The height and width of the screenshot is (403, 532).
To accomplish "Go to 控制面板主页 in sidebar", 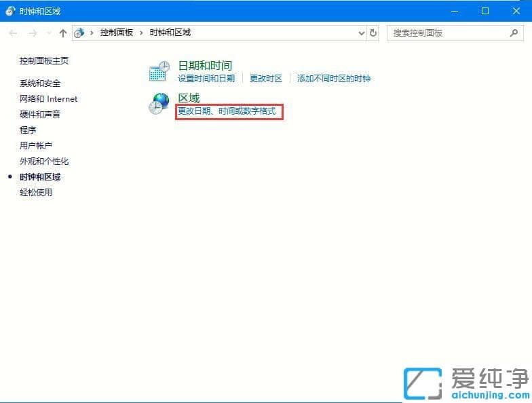I will tap(44, 61).
